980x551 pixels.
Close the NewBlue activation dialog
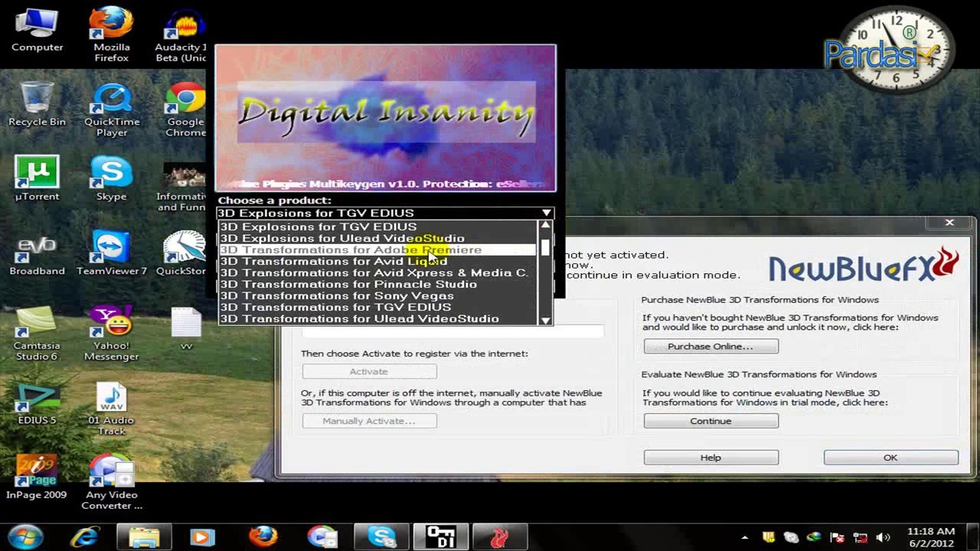(949, 223)
